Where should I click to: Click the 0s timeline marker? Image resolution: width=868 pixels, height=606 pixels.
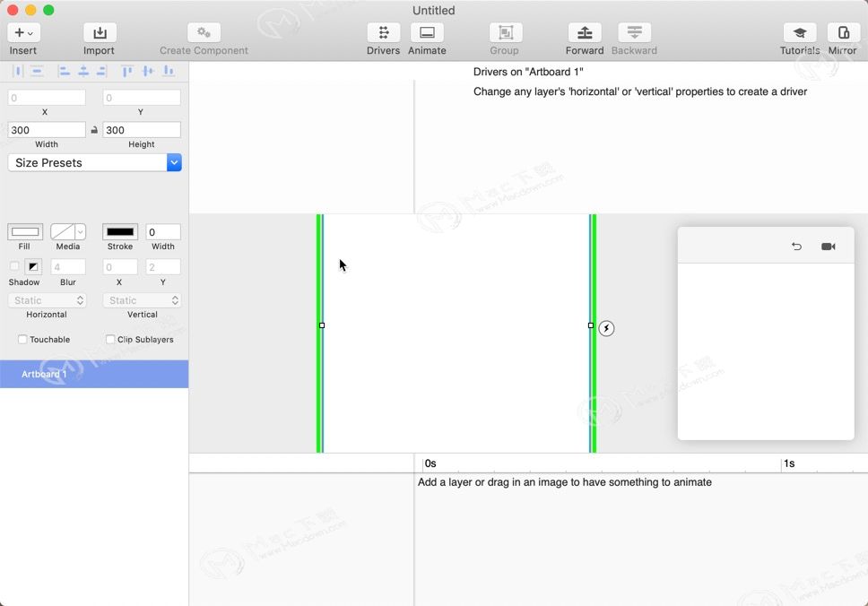[x=430, y=463]
